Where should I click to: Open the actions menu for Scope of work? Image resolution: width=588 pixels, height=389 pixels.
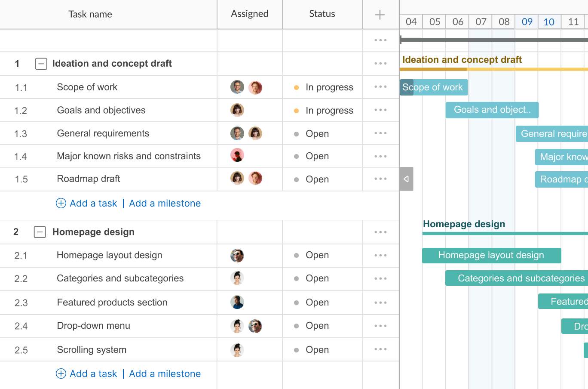tap(380, 87)
